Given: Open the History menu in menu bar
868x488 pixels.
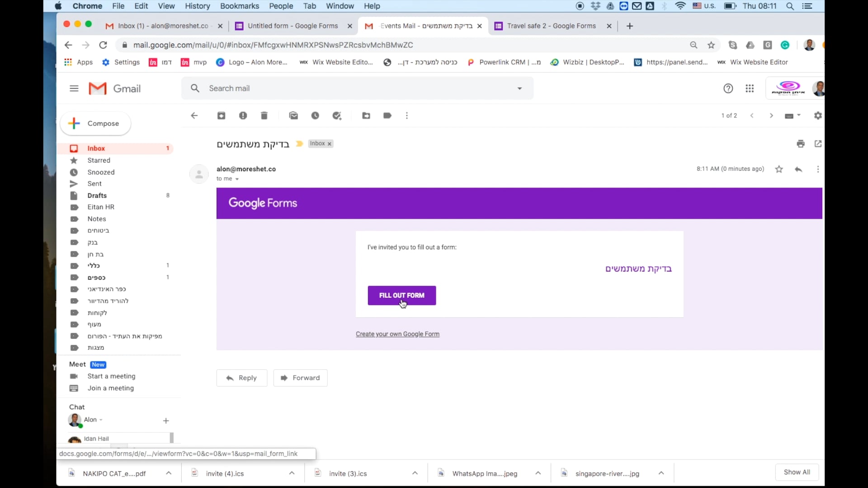Looking at the screenshot, I should pyautogui.click(x=198, y=6).
